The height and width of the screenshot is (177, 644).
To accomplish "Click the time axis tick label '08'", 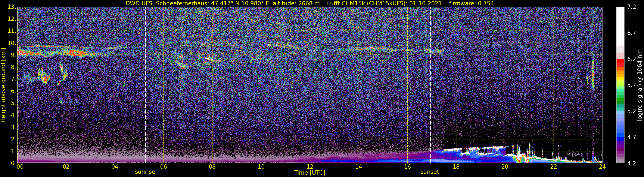I will point(212,167).
